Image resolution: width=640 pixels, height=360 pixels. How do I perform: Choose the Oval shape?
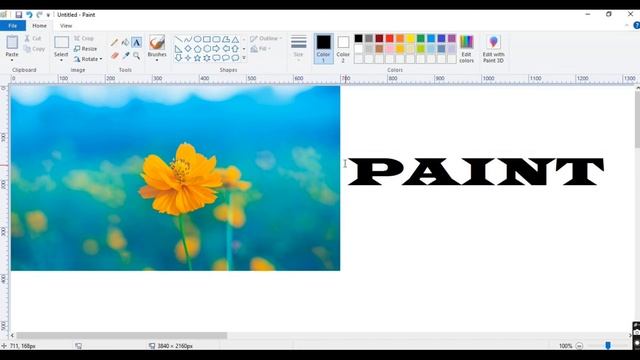click(197, 40)
